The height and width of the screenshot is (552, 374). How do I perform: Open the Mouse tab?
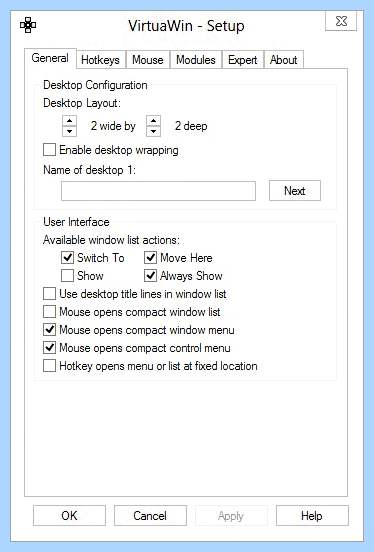(x=148, y=60)
